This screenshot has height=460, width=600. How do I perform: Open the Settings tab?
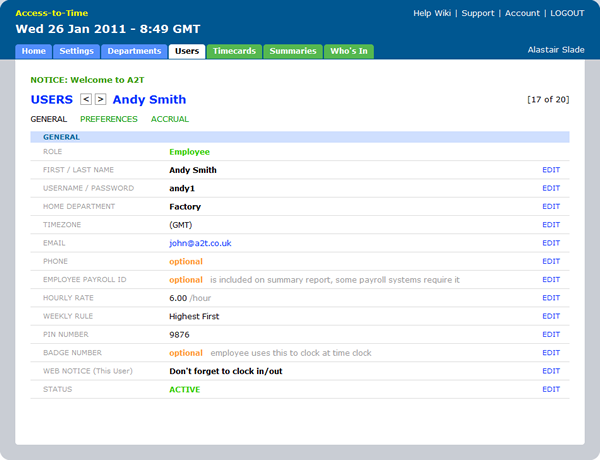pos(77,51)
